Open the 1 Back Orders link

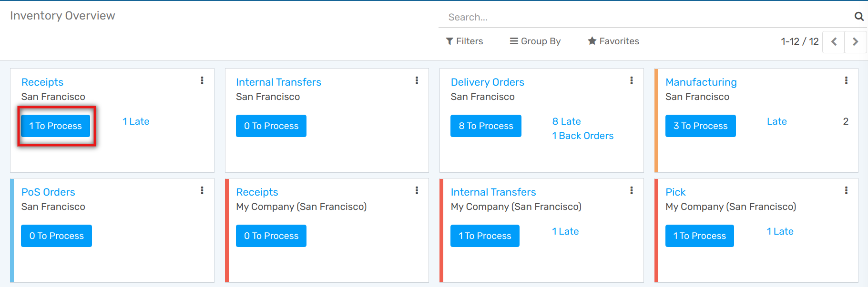click(582, 136)
